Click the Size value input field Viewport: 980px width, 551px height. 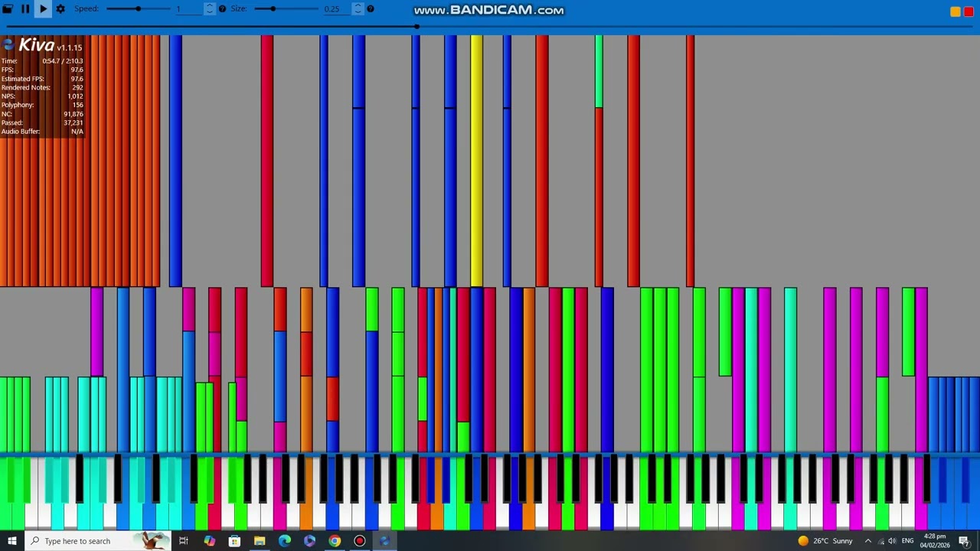click(336, 8)
